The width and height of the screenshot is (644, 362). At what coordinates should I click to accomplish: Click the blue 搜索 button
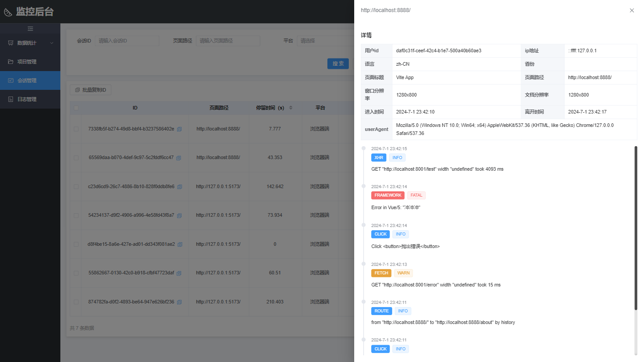338,63
